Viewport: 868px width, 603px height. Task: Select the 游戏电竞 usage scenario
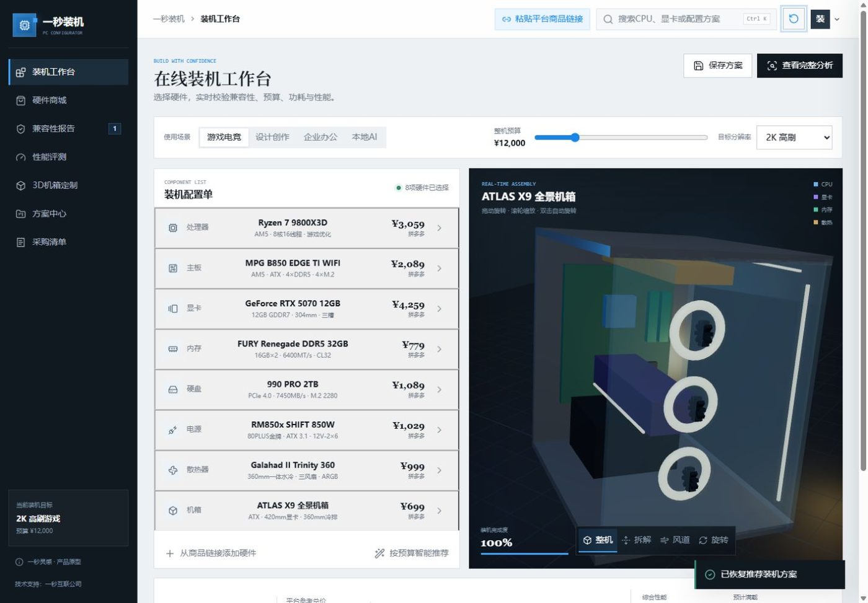tap(224, 137)
